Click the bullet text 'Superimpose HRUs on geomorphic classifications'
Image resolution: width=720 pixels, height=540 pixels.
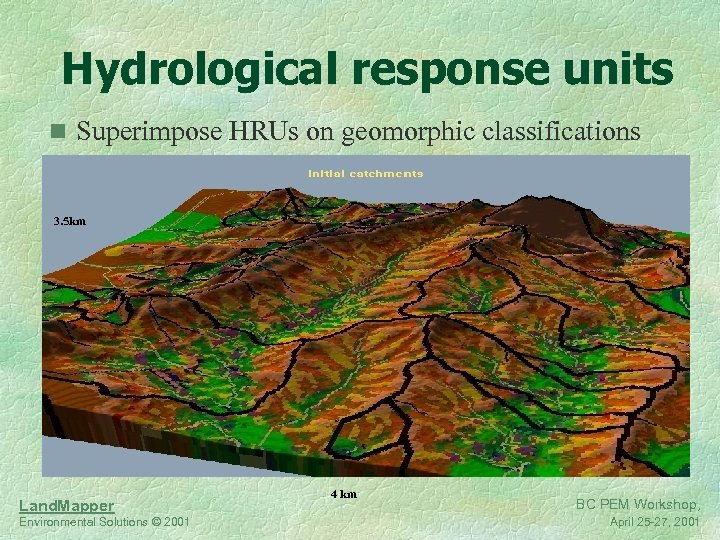click(358, 131)
